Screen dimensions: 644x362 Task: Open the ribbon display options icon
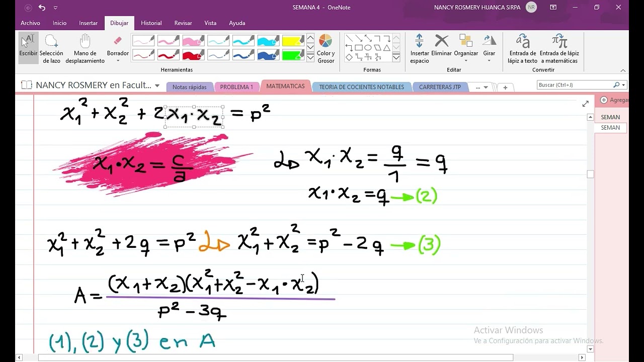pos(553,8)
